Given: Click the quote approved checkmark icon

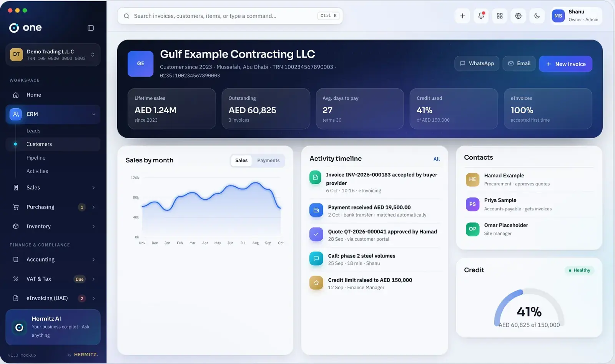Looking at the screenshot, I should tap(316, 234).
